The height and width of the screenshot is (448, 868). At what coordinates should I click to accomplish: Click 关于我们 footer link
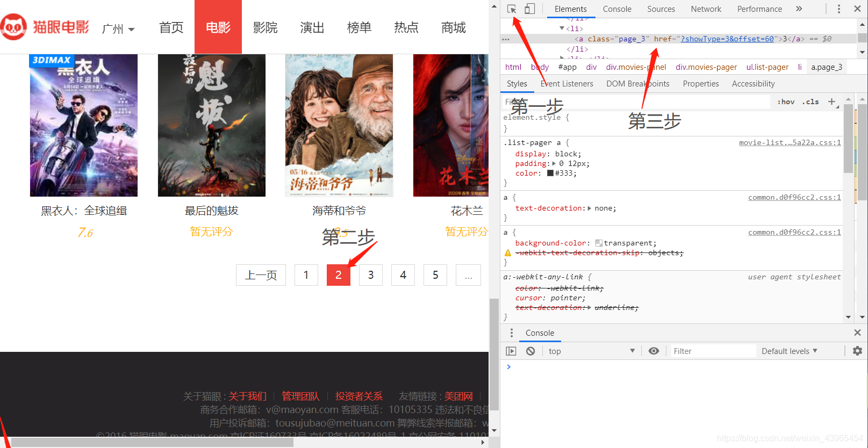tap(248, 396)
